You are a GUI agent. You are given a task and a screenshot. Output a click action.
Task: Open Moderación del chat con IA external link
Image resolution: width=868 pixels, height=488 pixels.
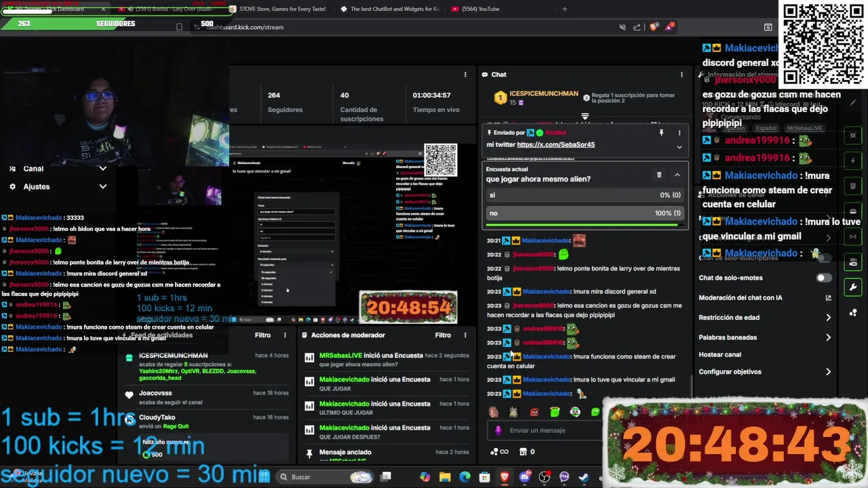pos(828,298)
